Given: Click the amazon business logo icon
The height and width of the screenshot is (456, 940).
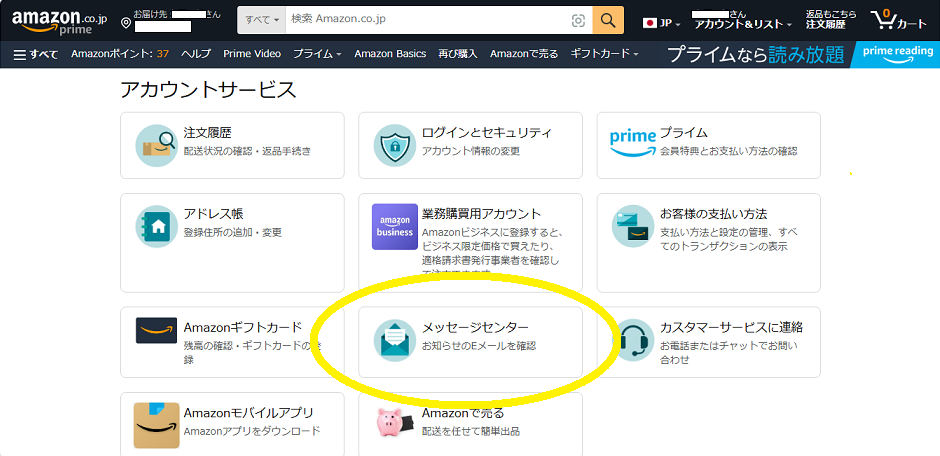Looking at the screenshot, I should (394, 227).
